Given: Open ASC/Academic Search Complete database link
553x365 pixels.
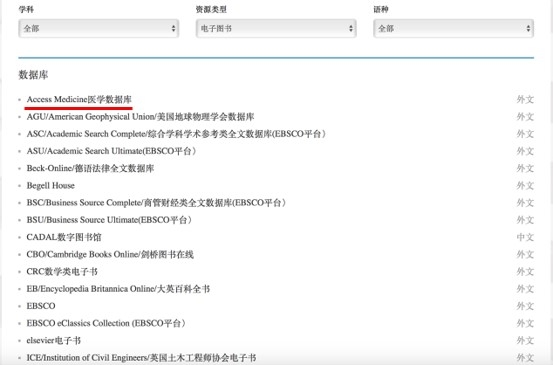Looking at the screenshot, I should [176, 134].
